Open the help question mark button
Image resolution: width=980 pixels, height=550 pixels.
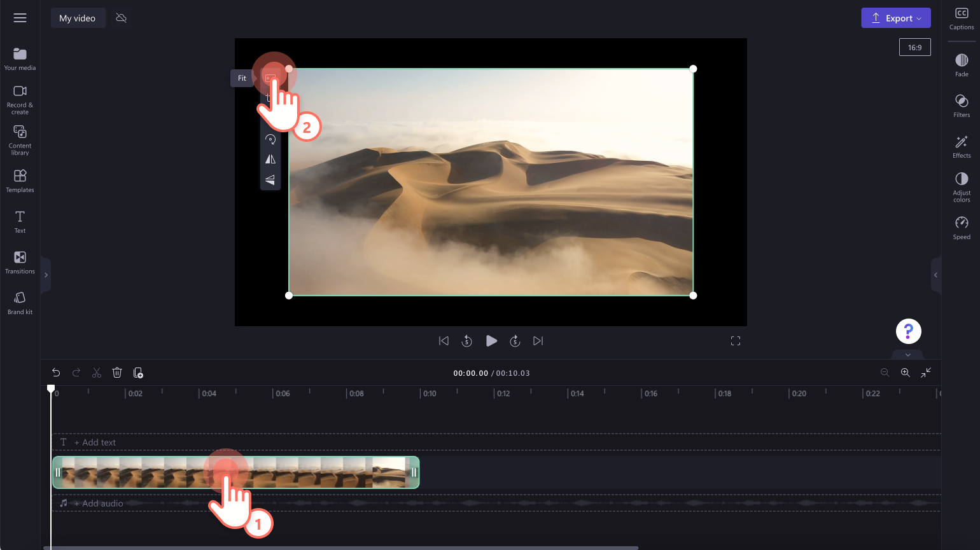click(909, 331)
